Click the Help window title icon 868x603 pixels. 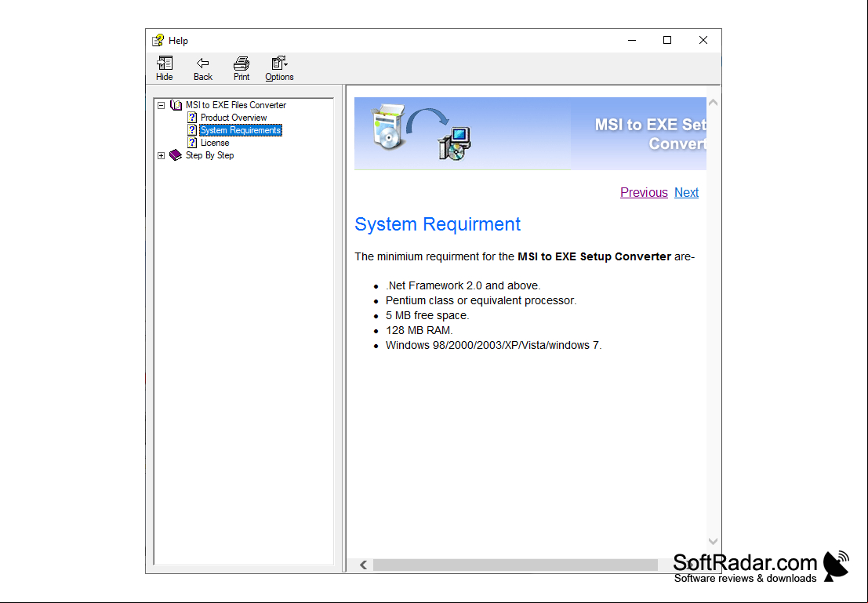[x=158, y=41]
